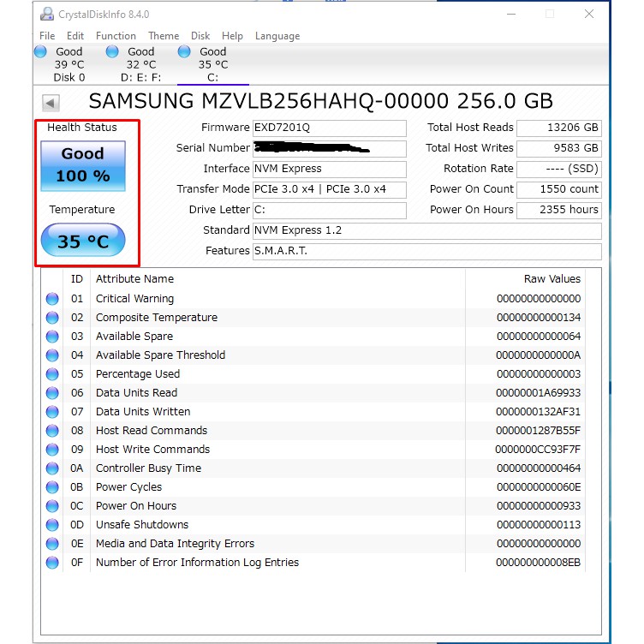Click raw value 000000000008EB
This screenshot has height=644, width=644.
538,563
